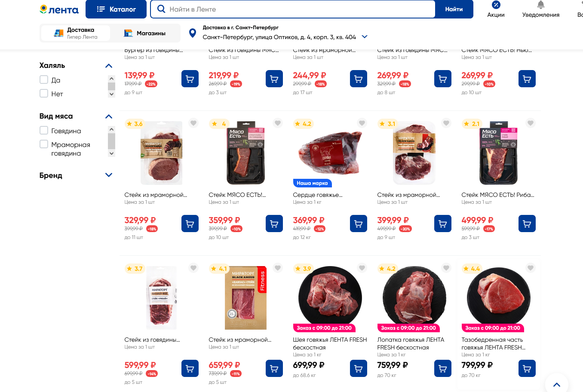Click the Лента logo

59,9
